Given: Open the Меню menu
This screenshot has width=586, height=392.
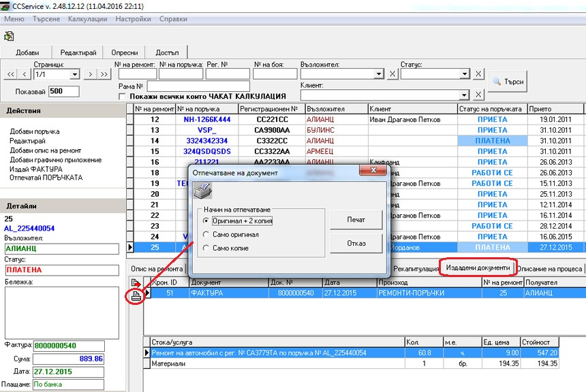Looking at the screenshot, I should 14,19.
